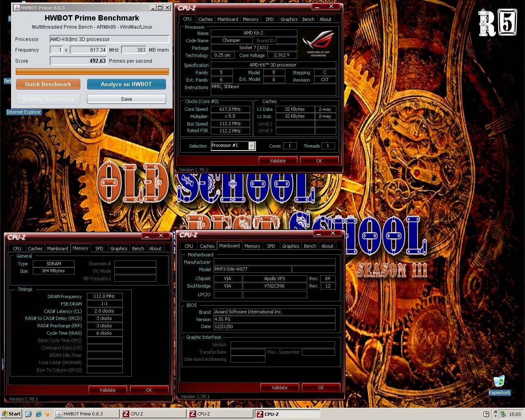525x420 pixels.
Task: Click the HWBOT Prime benchmark progress bar
Action: (92, 72)
